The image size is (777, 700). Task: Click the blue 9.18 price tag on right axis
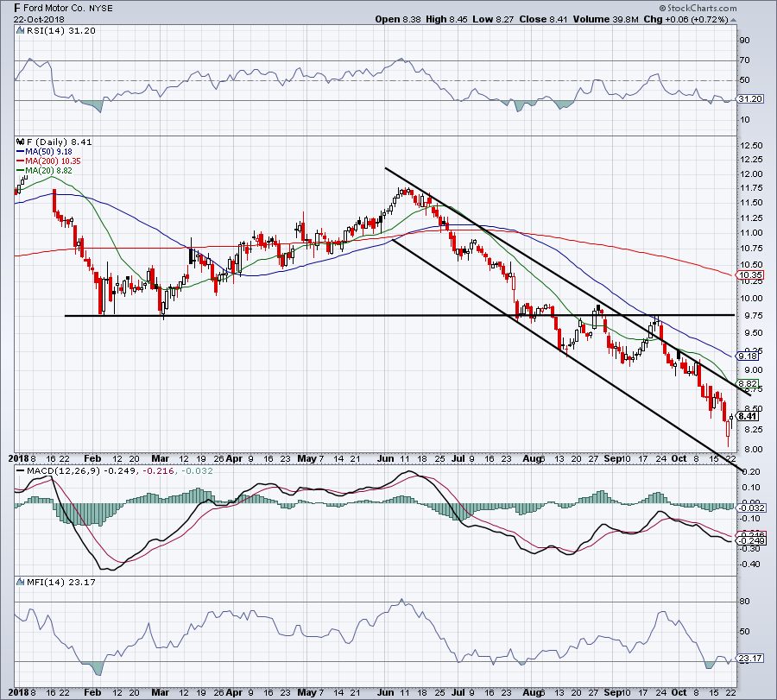(748, 356)
